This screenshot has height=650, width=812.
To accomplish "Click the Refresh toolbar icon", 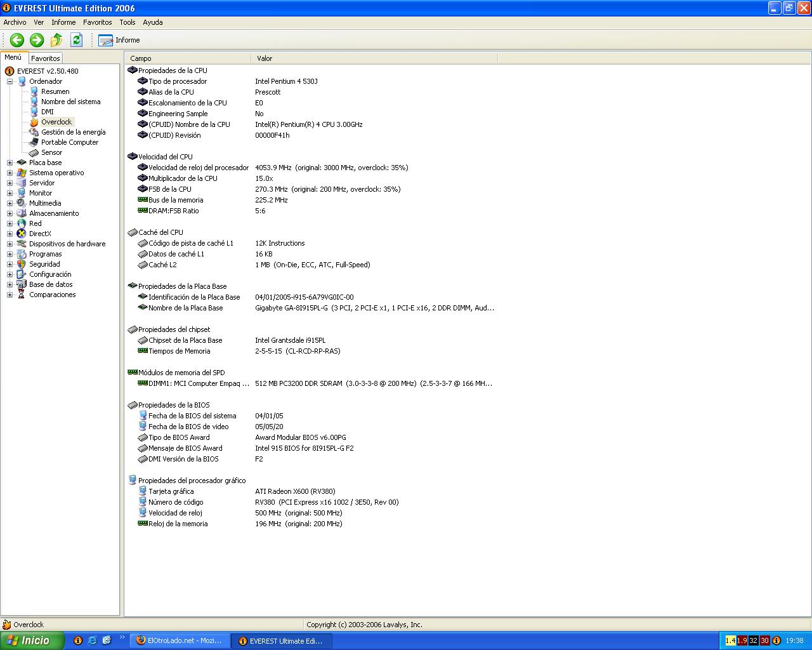I will click(x=77, y=40).
